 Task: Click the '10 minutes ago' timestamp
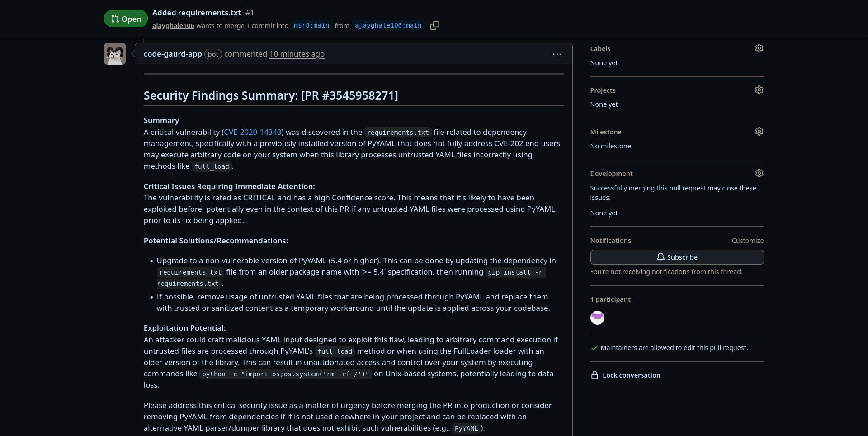click(297, 54)
